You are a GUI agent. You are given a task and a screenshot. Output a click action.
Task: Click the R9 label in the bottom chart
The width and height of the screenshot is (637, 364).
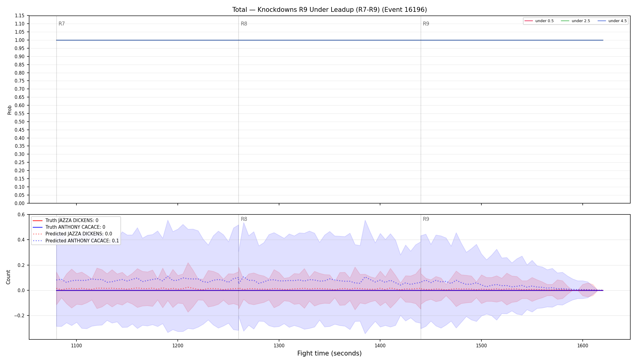point(426,219)
